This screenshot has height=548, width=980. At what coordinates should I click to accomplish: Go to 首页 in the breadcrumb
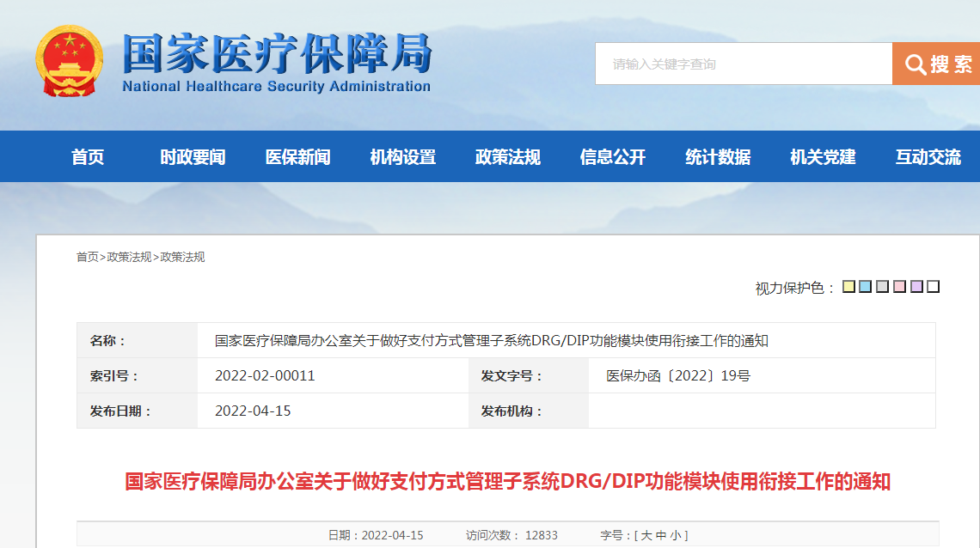tap(88, 257)
